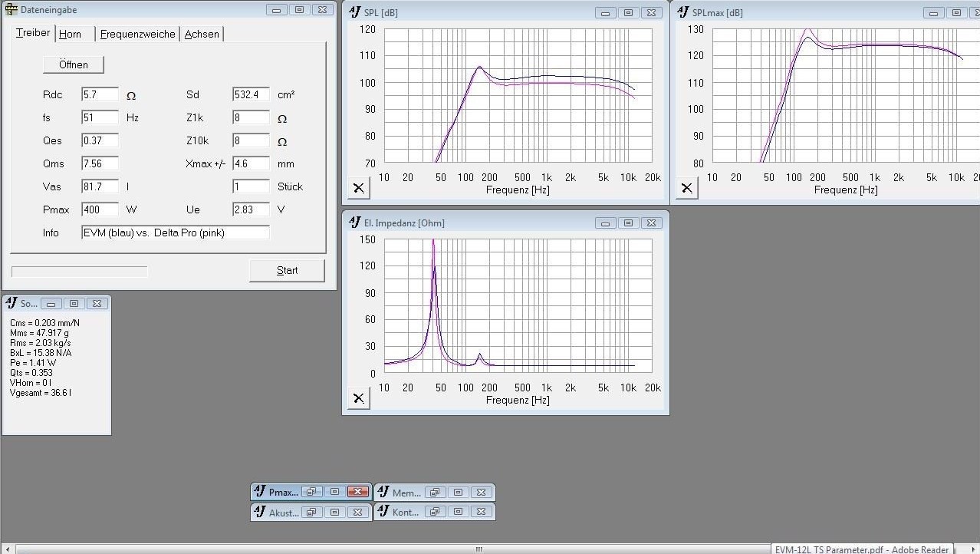Restore the minimized Mem... window

434,492
